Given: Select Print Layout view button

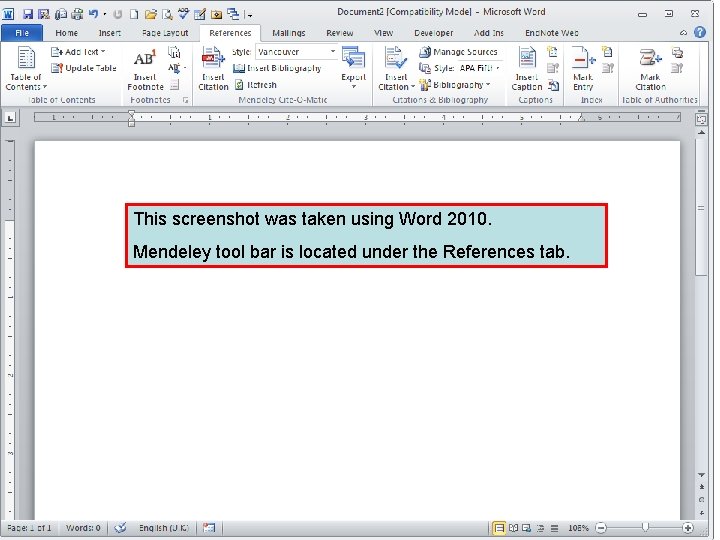Looking at the screenshot, I should (499, 528).
